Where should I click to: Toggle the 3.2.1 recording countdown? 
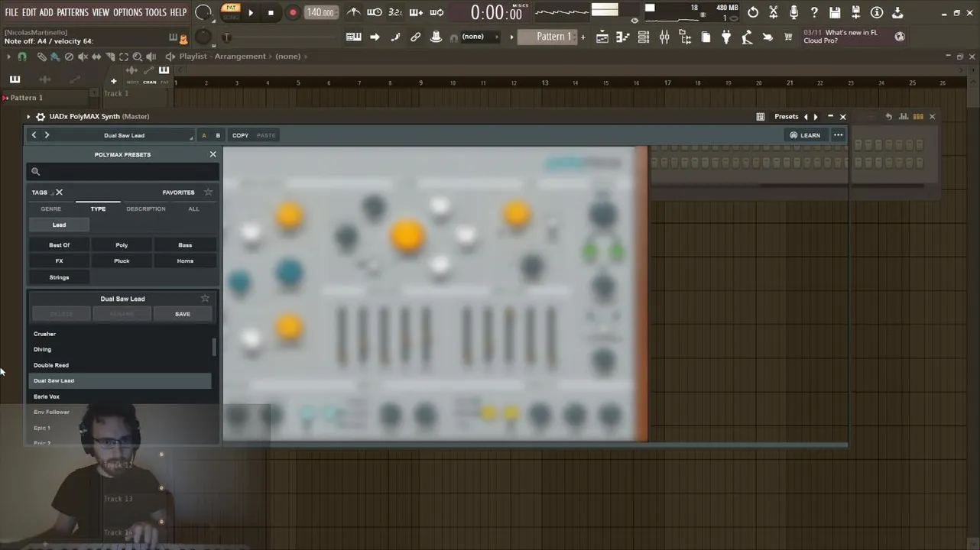click(395, 12)
